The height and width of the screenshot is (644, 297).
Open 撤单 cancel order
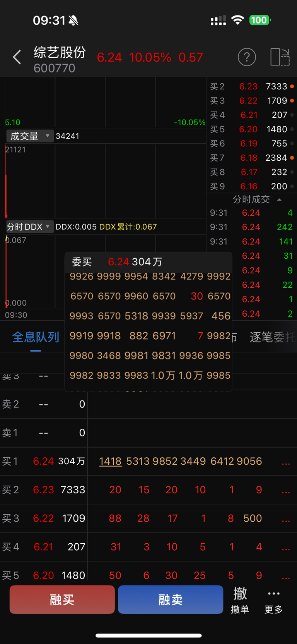pyautogui.click(x=240, y=600)
